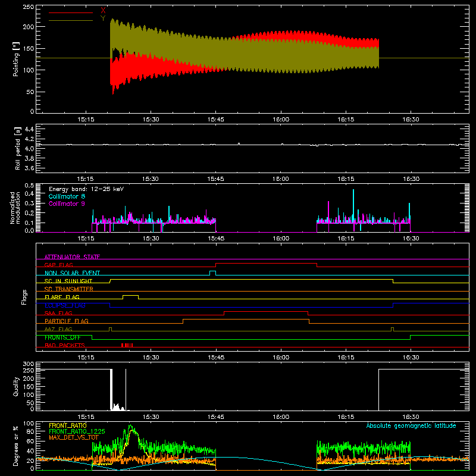Click the Absolute geomagnetic latitude label
The image size is (476, 476).
(411, 425)
